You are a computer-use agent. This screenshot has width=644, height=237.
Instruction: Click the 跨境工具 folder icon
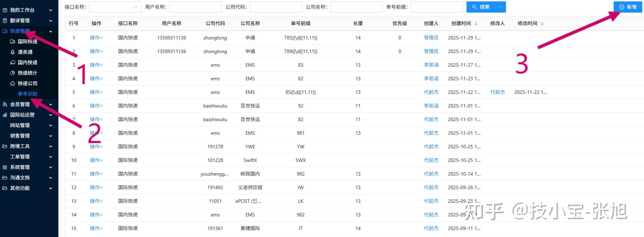click(5, 146)
